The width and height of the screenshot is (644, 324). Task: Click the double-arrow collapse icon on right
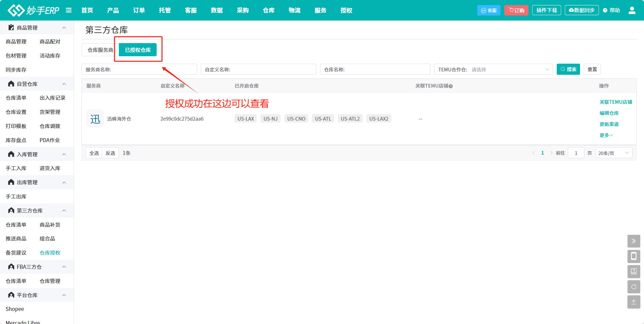(634, 241)
